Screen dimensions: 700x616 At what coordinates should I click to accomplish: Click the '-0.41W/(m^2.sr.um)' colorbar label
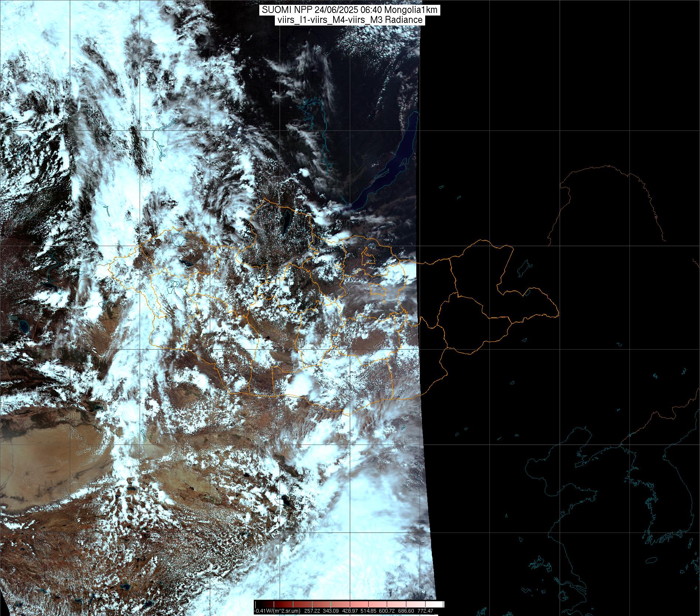(277, 611)
